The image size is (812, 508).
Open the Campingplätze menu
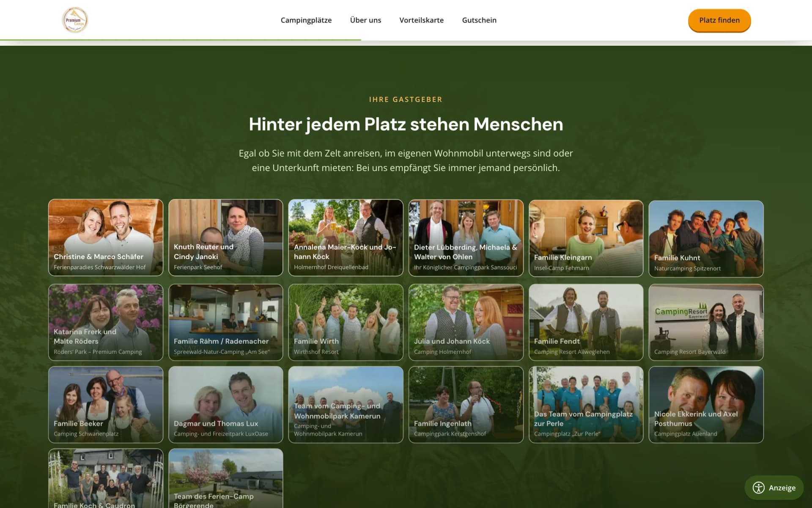[x=306, y=20]
